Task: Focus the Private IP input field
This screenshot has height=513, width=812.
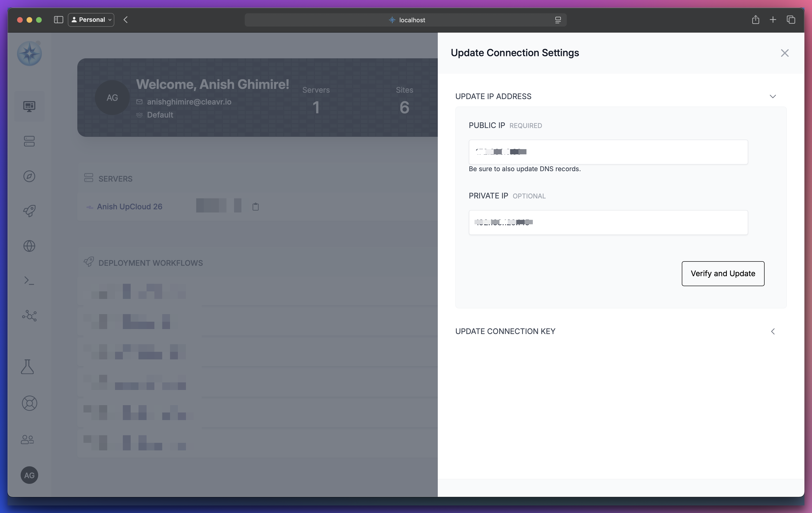Action: pos(608,222)
